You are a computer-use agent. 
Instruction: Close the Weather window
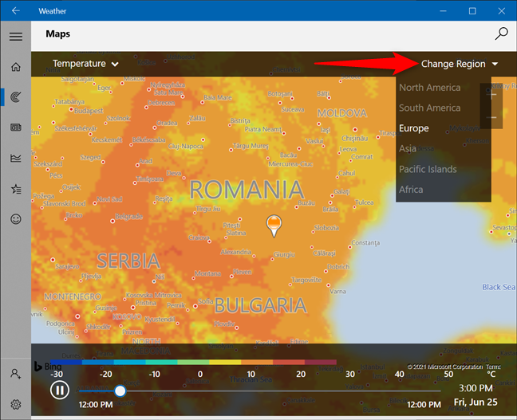pos(502,11)
